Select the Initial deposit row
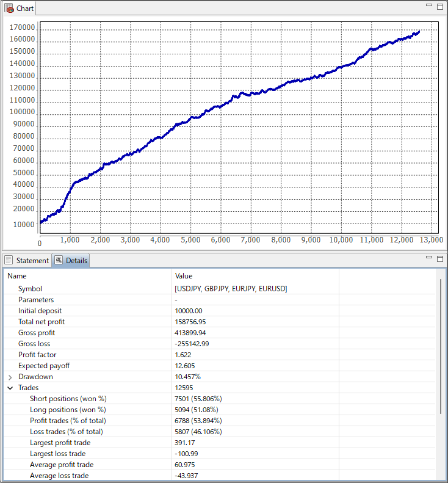 (x=219, y=311)
